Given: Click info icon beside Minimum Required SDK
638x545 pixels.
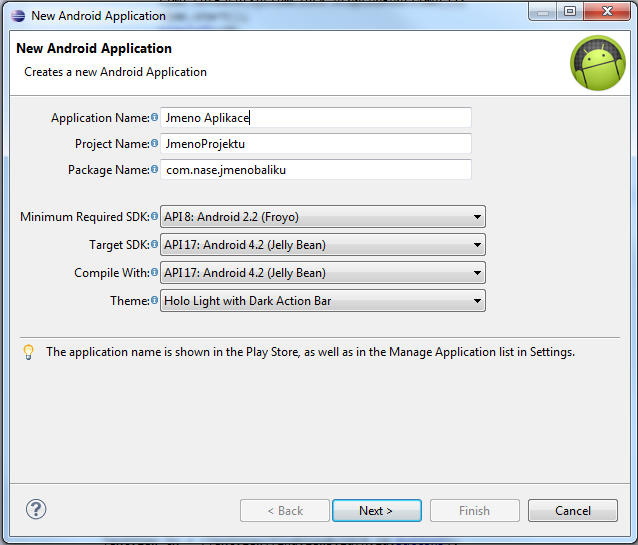Looking at the screenshot, I should pyautogui.click(x=154, y=216).
